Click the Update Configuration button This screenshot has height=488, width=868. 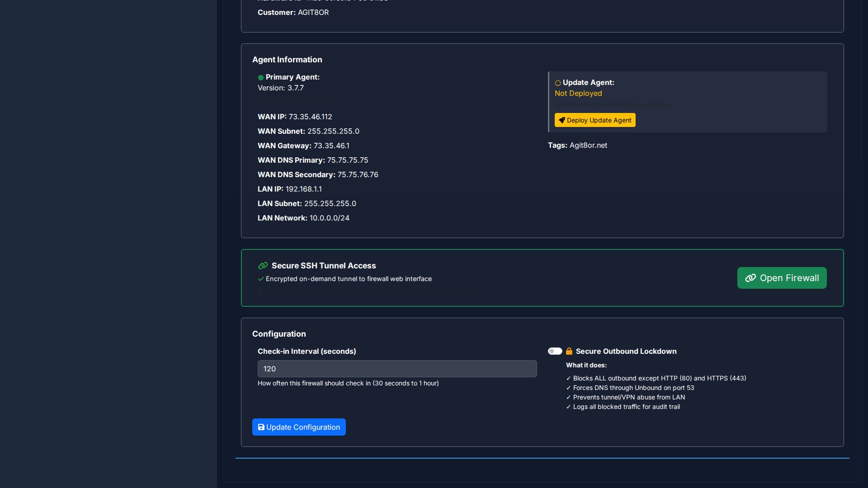(x=299, y=427)
